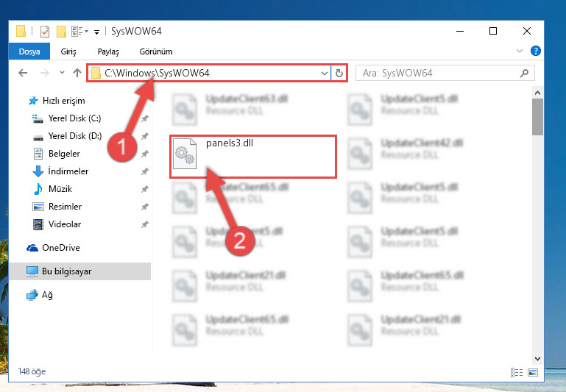
Task: Click the search magnifier icon
Action: [x=524, y=74]
